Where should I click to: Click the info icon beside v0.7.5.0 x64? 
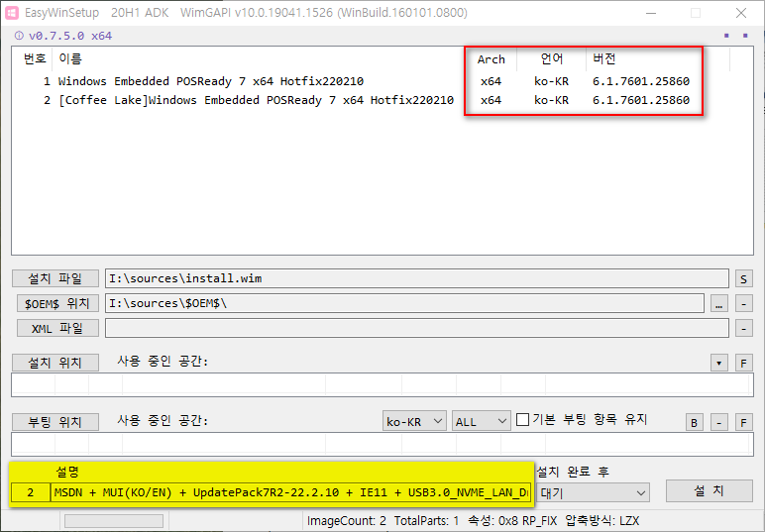pos(19,36)
